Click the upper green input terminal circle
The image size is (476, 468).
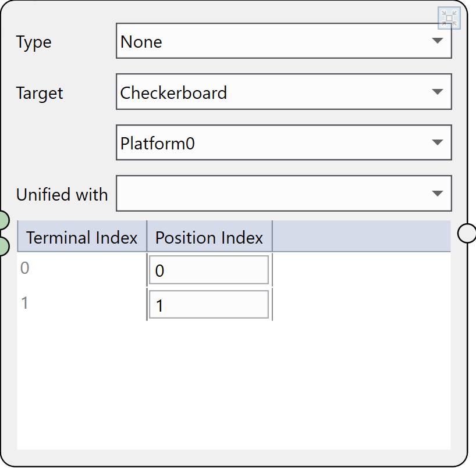(x=3, y=220)
